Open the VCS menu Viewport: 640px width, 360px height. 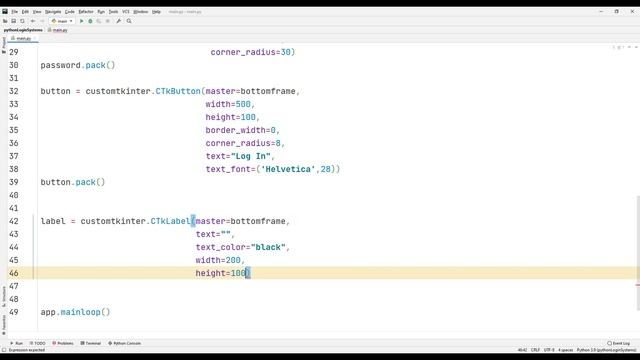coord(126,12)
